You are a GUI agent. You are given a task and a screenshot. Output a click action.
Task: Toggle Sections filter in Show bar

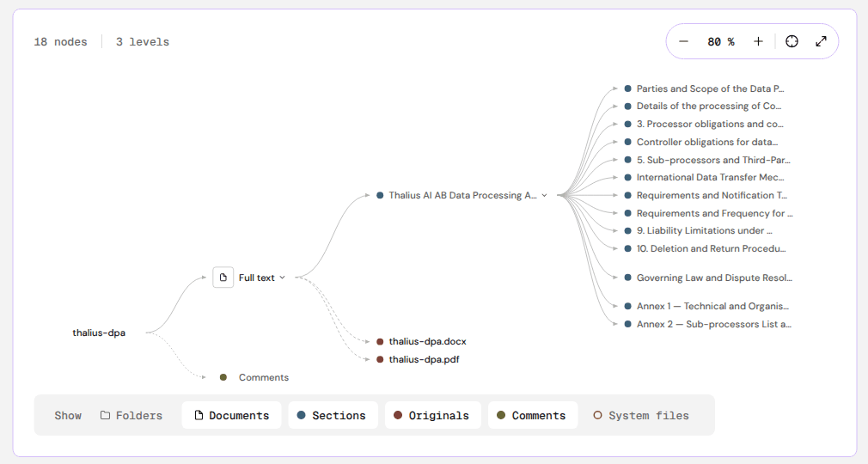click(x=333, y=415)
